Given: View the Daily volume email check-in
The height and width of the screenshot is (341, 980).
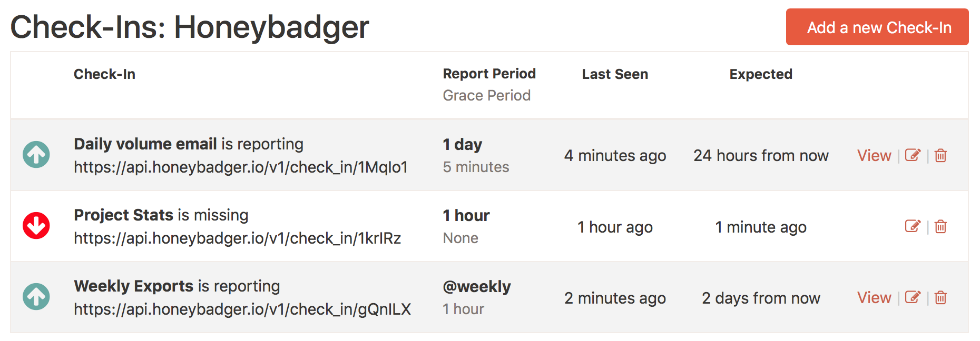Looking at the screenshot, I should pos(874,155).
